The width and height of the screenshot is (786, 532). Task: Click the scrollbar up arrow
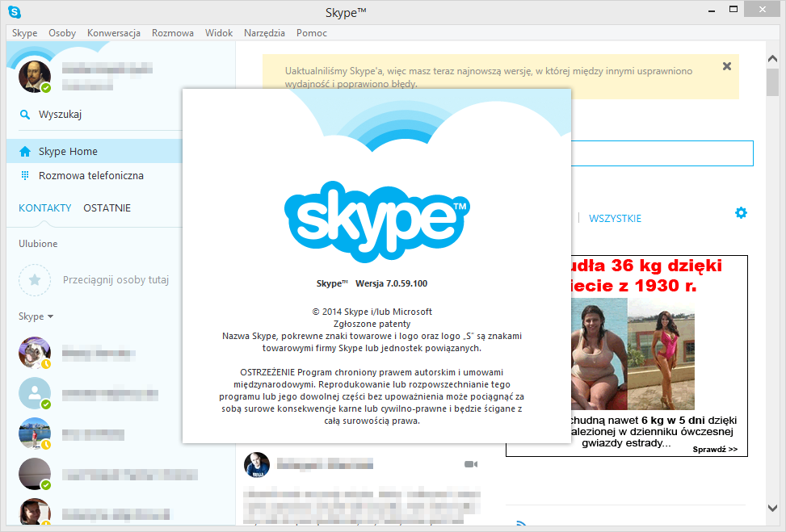pyautogui.click(x=772, y=59)
